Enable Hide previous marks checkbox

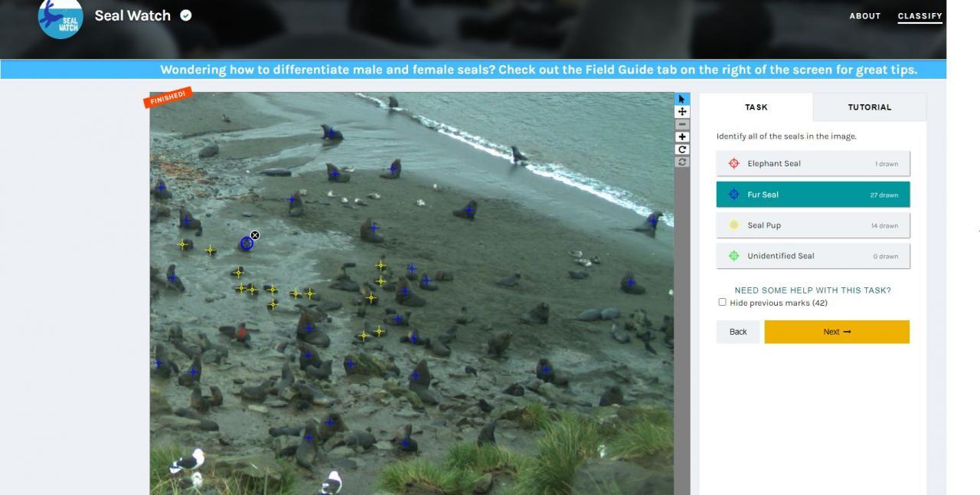722,302
